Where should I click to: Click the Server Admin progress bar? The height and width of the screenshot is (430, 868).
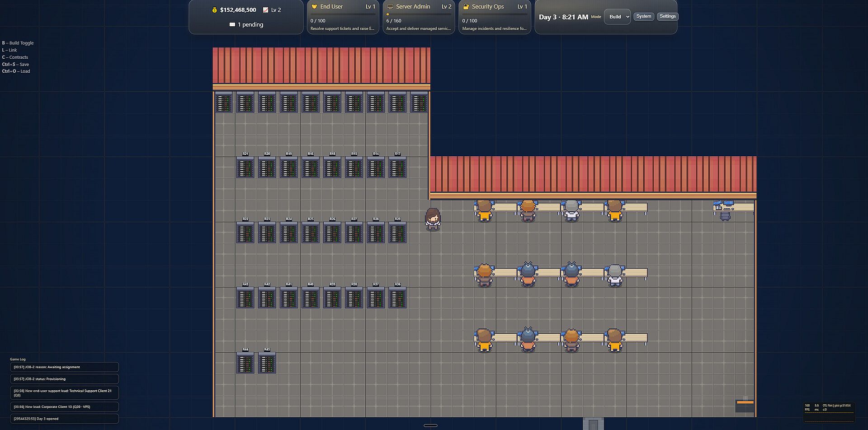419,14
